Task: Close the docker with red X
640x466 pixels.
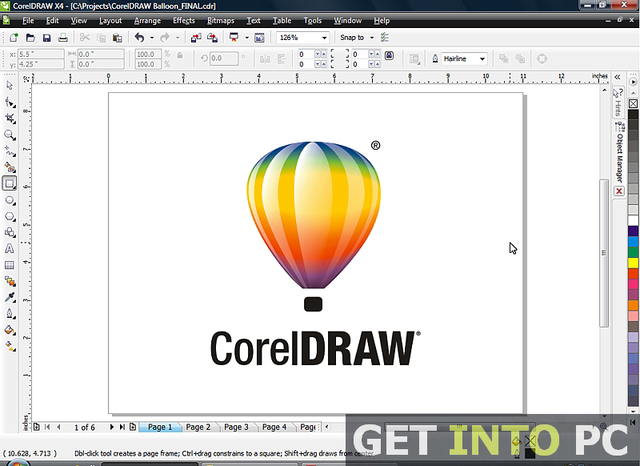Action: click(x=619, y=191)
